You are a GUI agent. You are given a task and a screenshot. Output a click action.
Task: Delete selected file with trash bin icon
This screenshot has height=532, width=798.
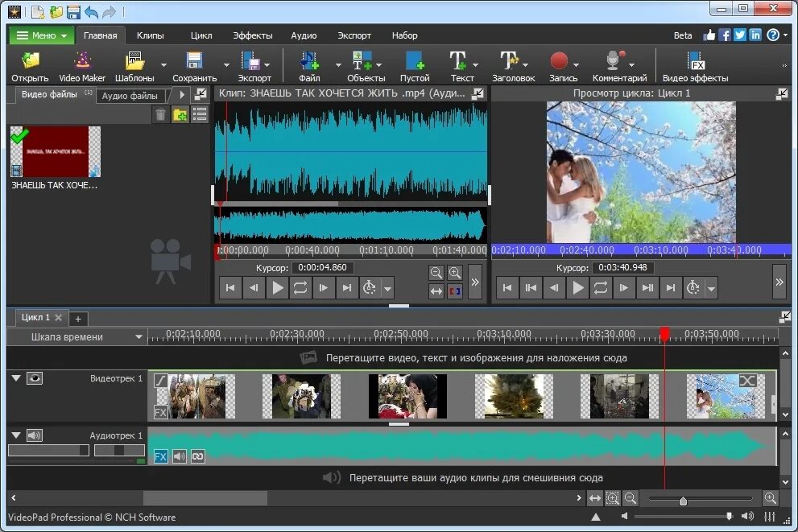pos(160,114)
